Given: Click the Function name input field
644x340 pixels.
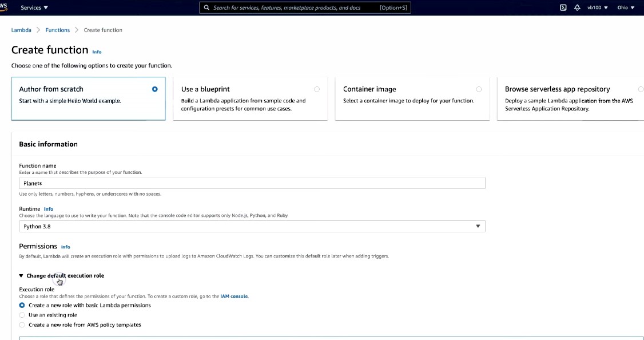Looking at the screenshot, I should (252, 183).
